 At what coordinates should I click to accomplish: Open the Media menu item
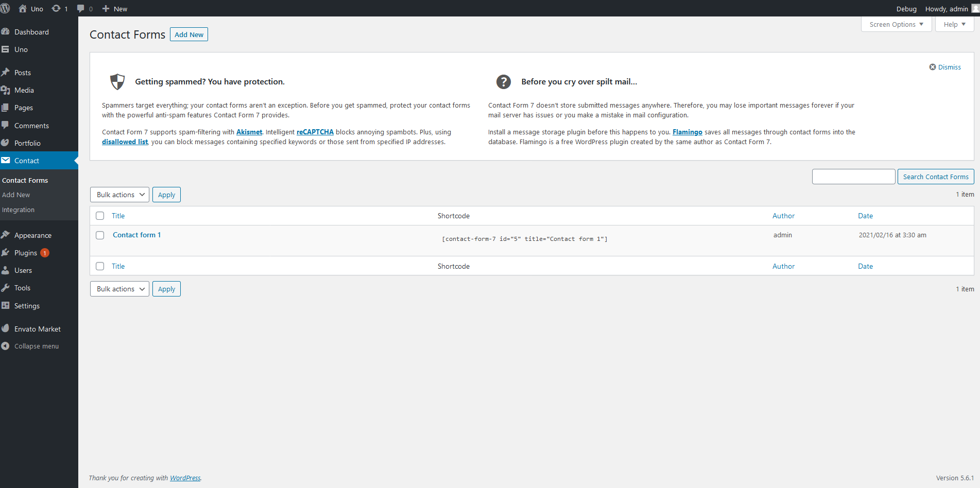coord(24,90)
